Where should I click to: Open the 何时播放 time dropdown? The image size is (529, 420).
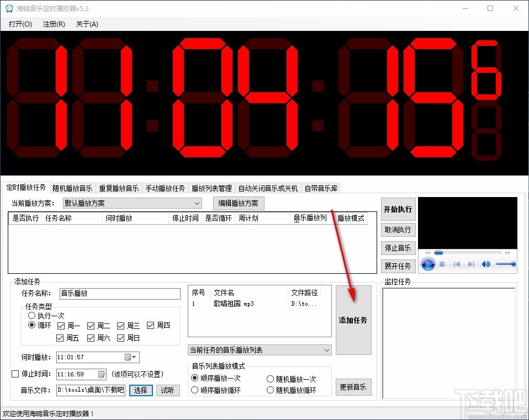[133, 357]
